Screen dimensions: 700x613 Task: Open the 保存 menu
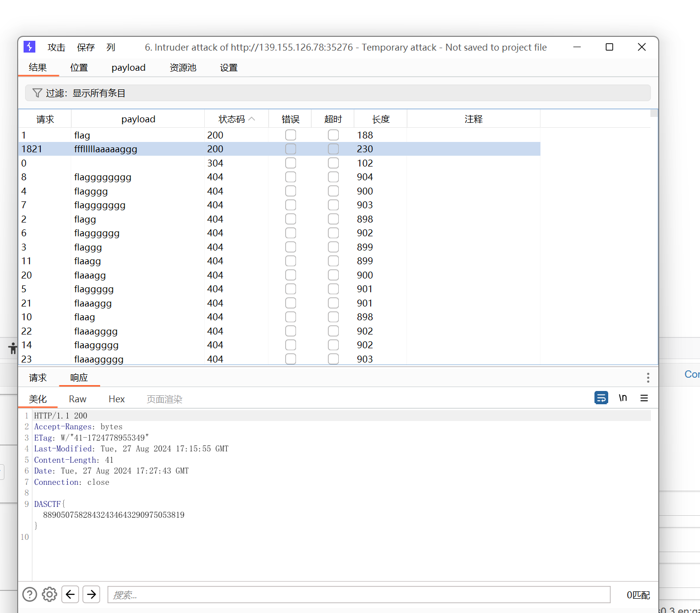[x=86, y=47]
